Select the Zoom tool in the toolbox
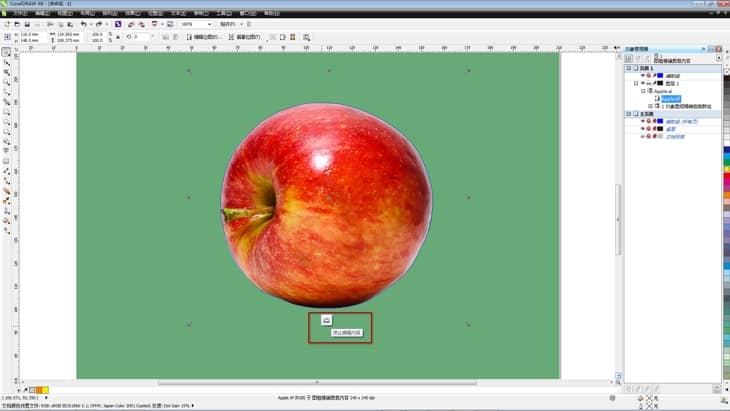Viewport: 730px width, 411px height. pos(7,82)
